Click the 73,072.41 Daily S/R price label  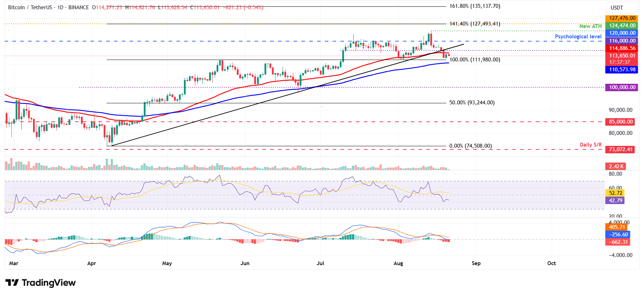click(x=621, y=149)
